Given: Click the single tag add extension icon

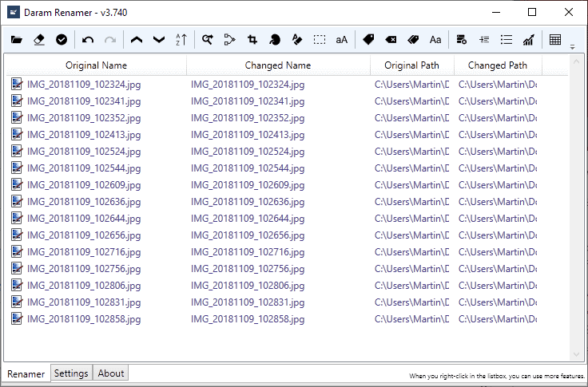Looking at the screenshot, I should (368, 39).
